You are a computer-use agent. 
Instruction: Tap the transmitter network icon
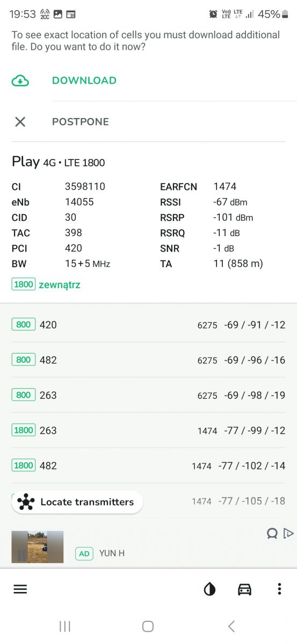(x=26, y=502)
